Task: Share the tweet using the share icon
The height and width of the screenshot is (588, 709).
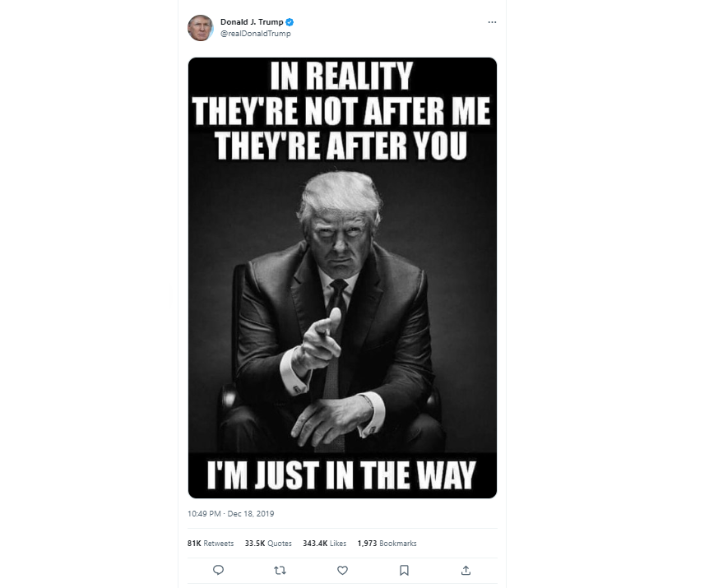Action: pos(466,570)
